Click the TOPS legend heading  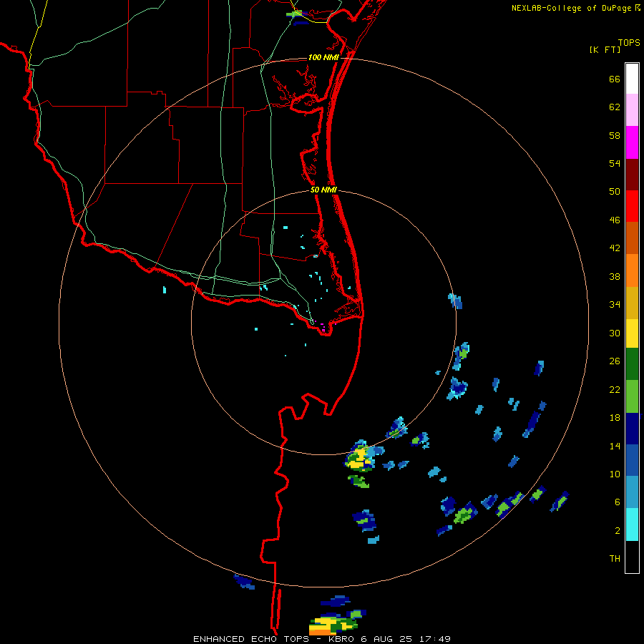coord(629,43)
